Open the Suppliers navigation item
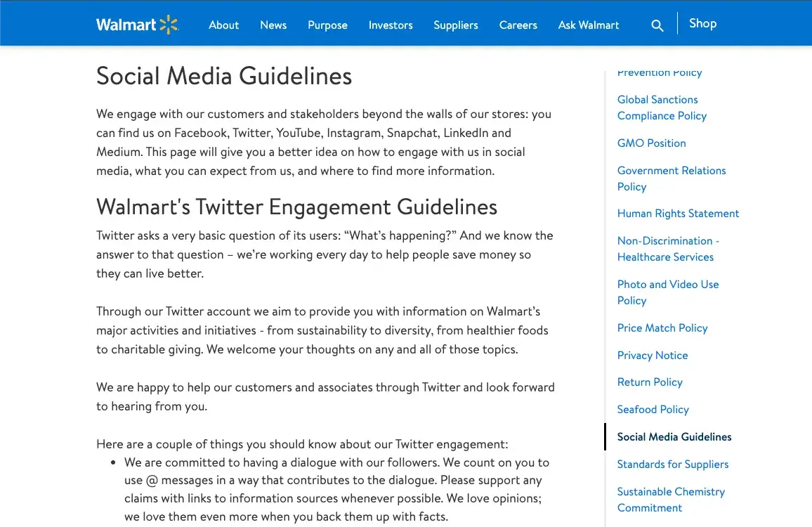 click(x=456, y=25)
